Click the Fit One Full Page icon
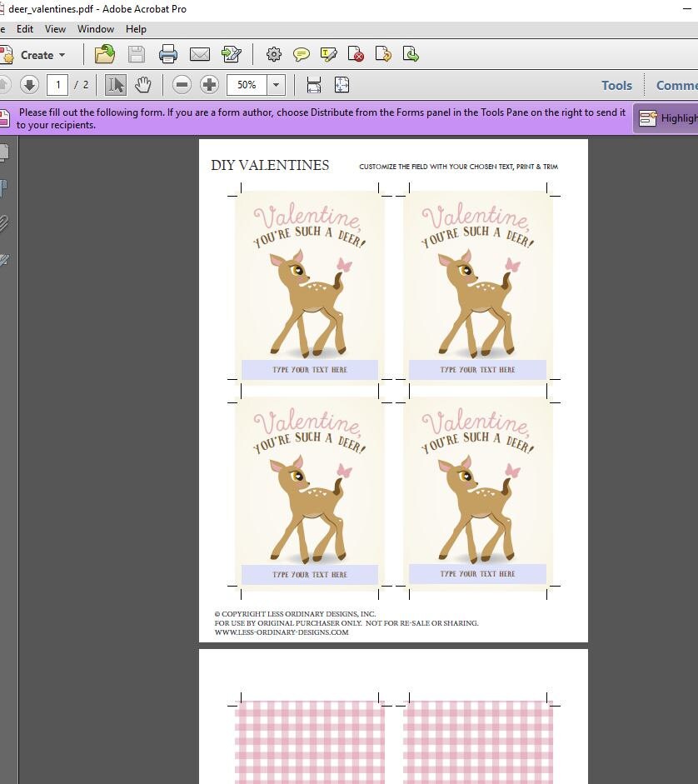Viewport: 698px width, 784px height. pos(342,85)
